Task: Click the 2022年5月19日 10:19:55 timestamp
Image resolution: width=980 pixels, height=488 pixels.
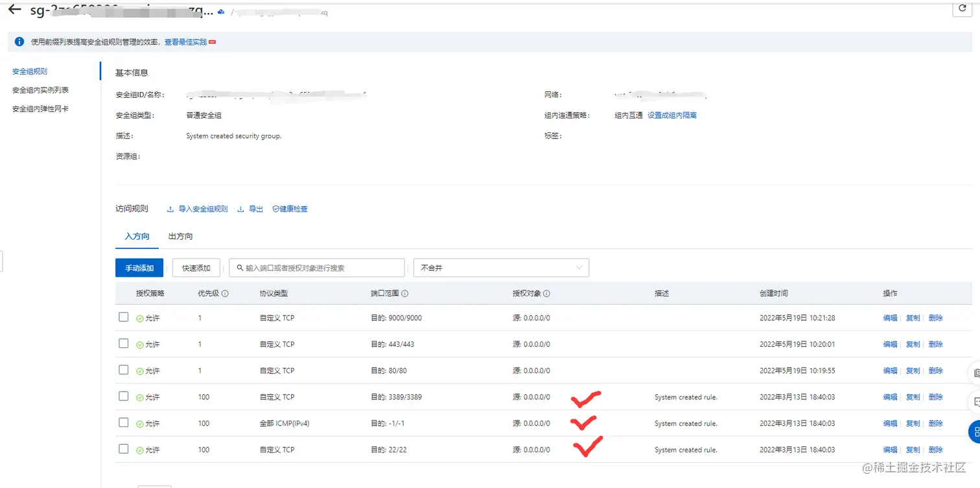Action: 797,371
